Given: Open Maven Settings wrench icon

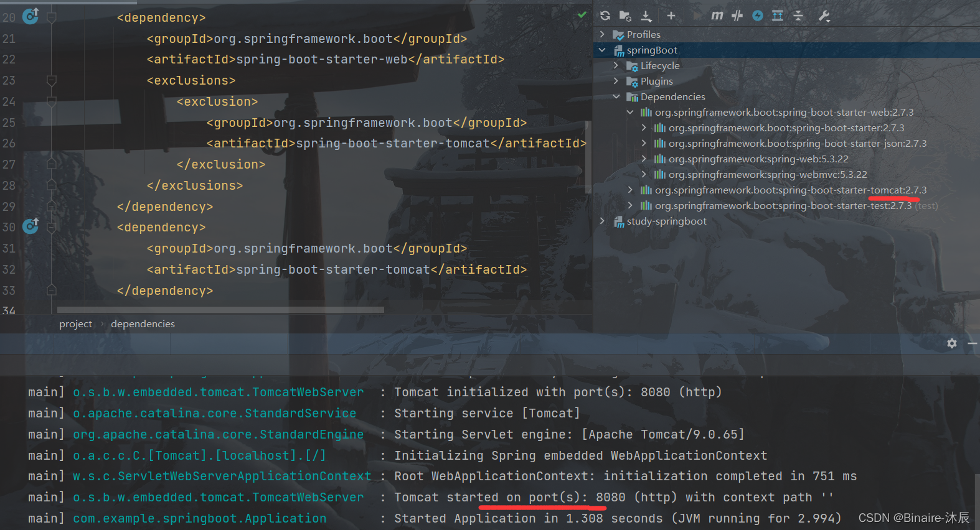Looking at the screenshot, I should point(824,16).
